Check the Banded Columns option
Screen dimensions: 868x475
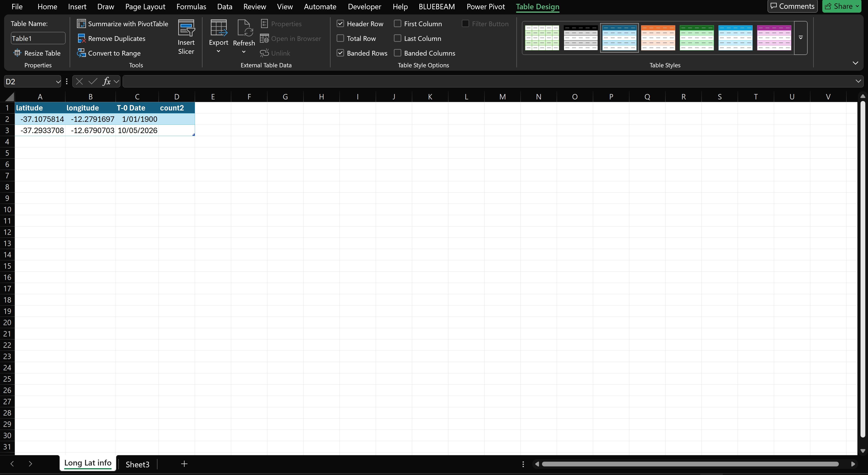(398, 53)
